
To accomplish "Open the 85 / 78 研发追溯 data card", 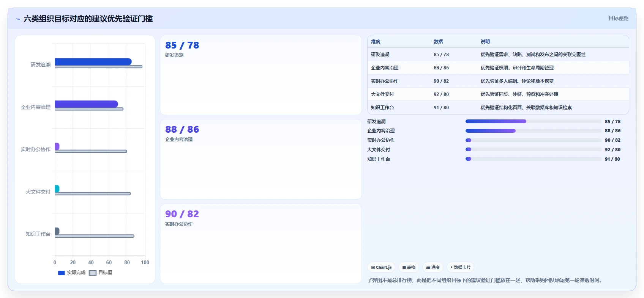I will point(261,75).
